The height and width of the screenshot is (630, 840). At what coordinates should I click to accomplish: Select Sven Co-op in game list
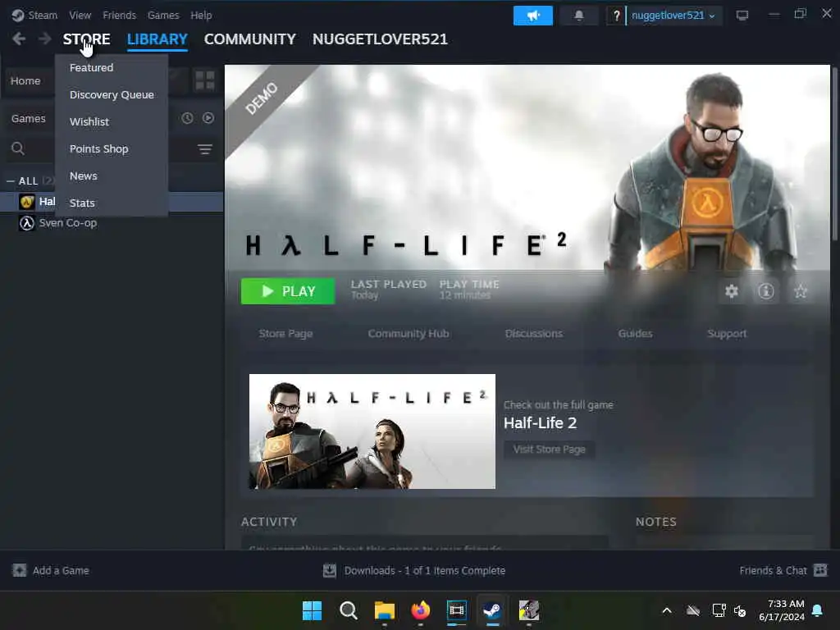67,223
